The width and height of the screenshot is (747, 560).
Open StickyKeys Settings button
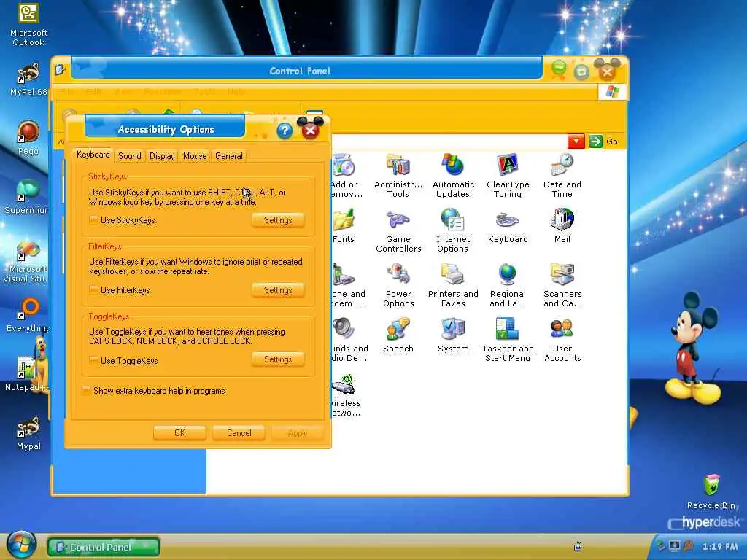[278, 220]
